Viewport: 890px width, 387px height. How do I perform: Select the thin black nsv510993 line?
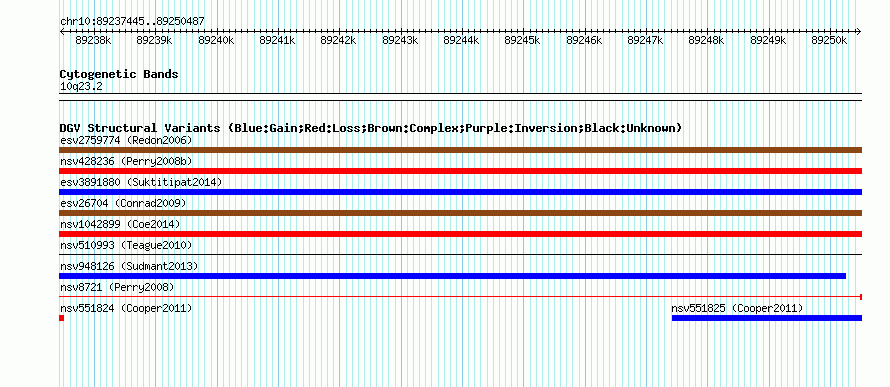460,255
